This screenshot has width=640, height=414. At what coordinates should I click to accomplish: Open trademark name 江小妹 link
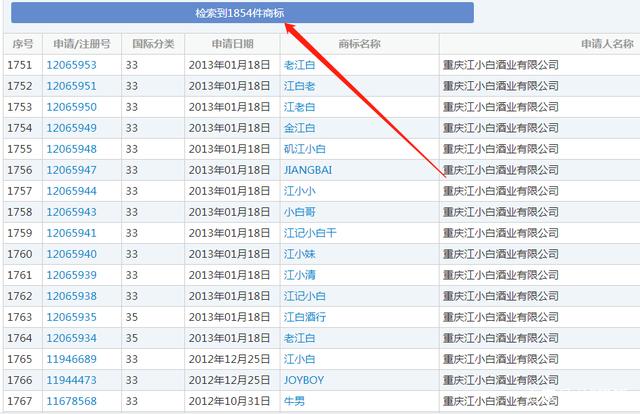[x=300, y=254]
